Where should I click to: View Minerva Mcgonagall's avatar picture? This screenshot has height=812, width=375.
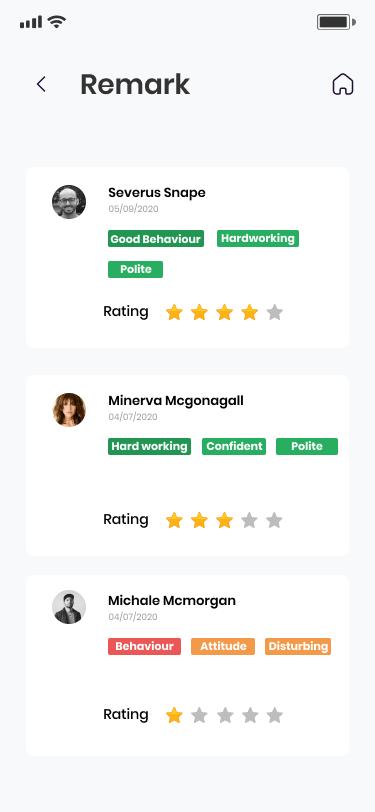[x=69, y=410]
